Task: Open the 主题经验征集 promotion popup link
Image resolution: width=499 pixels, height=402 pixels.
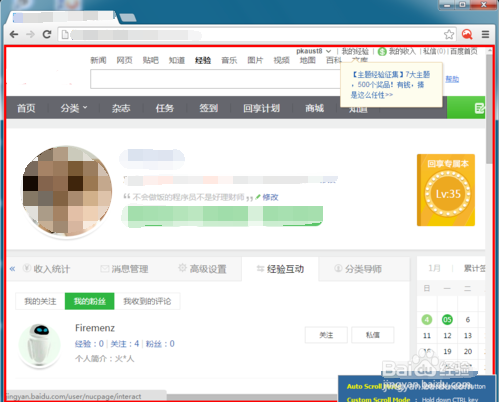Action: point(391,85)
